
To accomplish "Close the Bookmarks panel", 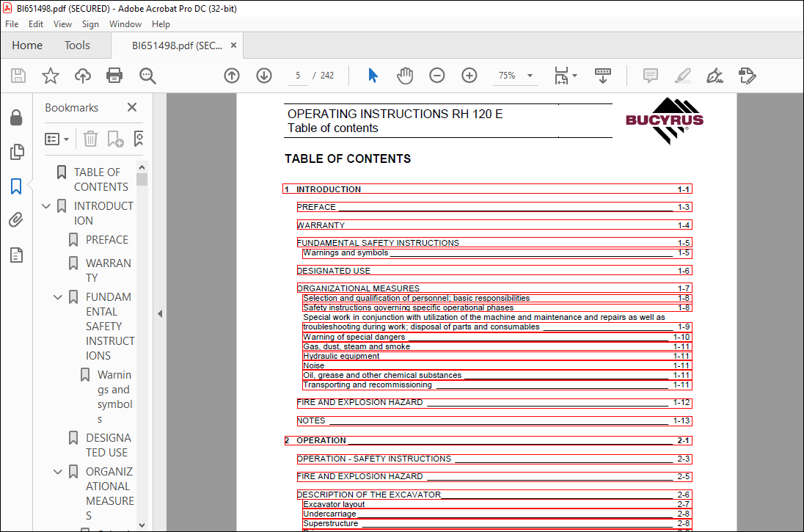I will 132,107.
